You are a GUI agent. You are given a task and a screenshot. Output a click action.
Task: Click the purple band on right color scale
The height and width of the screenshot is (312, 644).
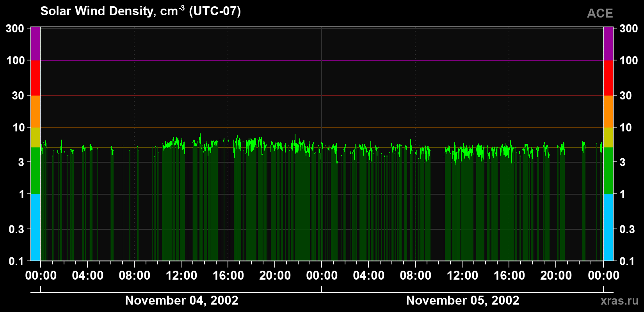click(608, 44)
